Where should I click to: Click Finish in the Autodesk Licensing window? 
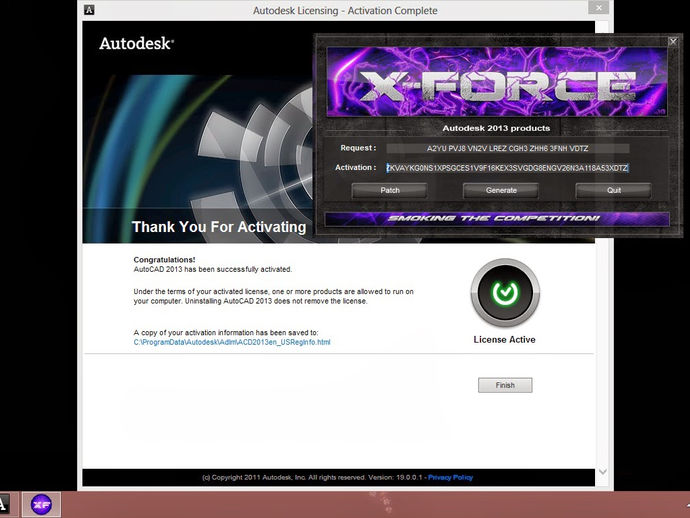tap(505, 385)
